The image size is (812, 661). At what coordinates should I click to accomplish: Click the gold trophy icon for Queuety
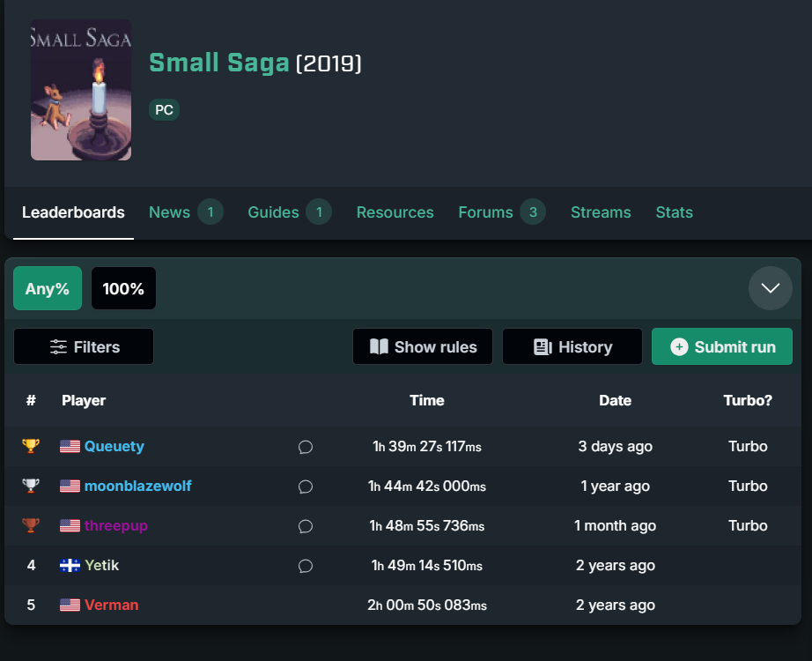pyautogui.click(x=31, y=446)
